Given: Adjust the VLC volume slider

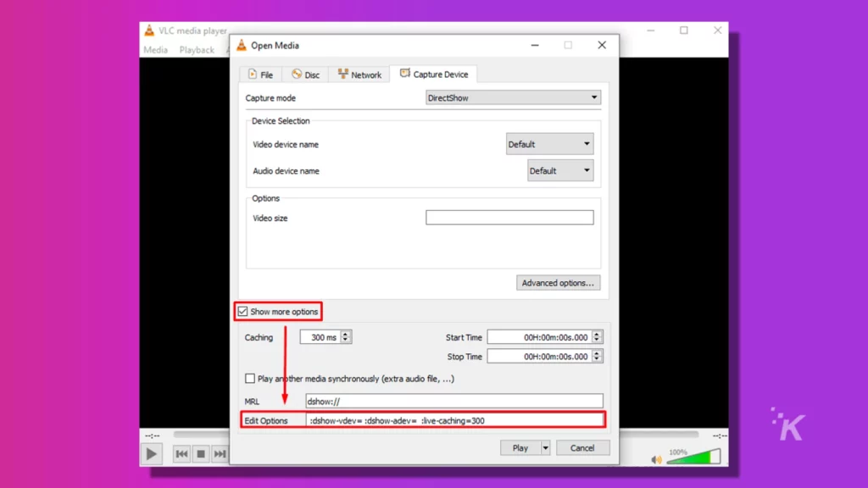Looking at the screenshot, I should click(693, 457).
